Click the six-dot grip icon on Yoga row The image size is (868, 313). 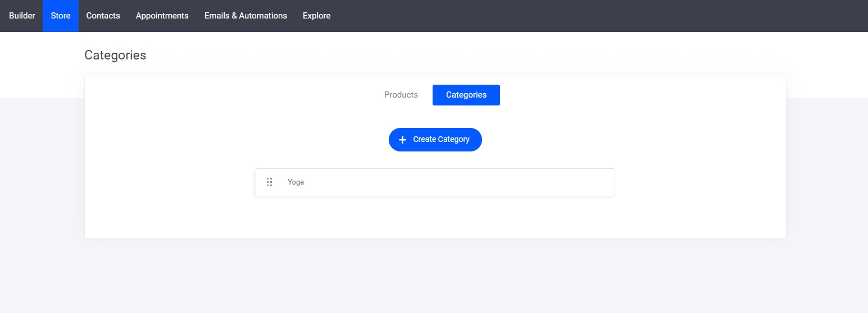(x=270, y=182)
